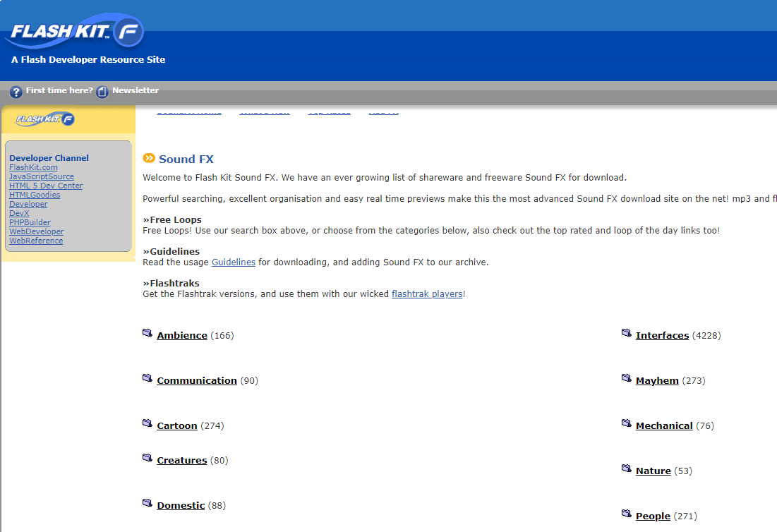Visit PHPBuilder sidebar link
This screenshot has height=532, width=777.
30,222
